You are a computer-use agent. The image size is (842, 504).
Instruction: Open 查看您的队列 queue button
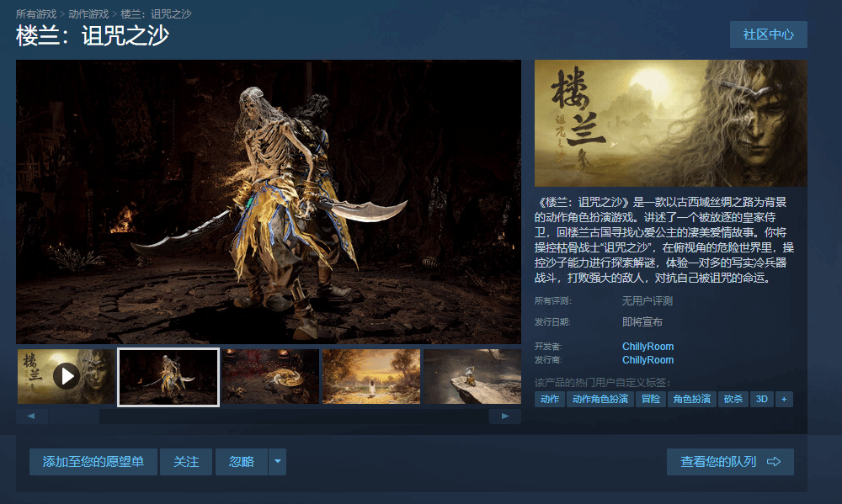pyautogui.click(x=730, y=462)
